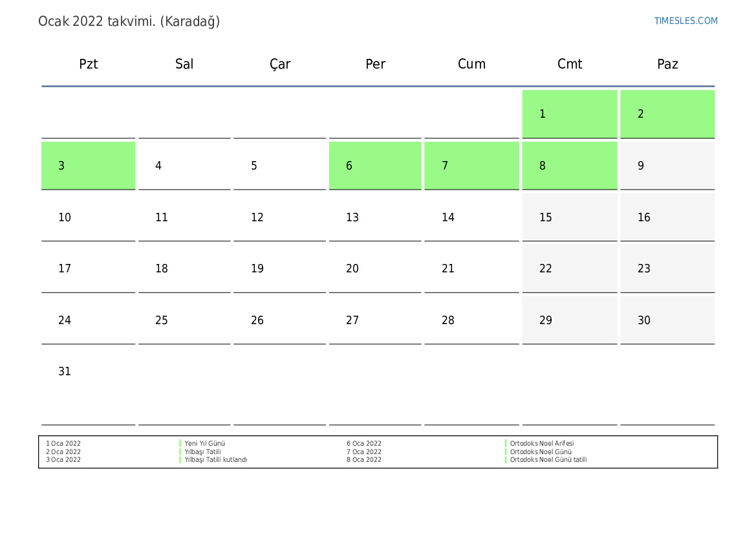Select January 1 holiday cell
The height and width of the screenshot is (535, 756).
point(569,114)
